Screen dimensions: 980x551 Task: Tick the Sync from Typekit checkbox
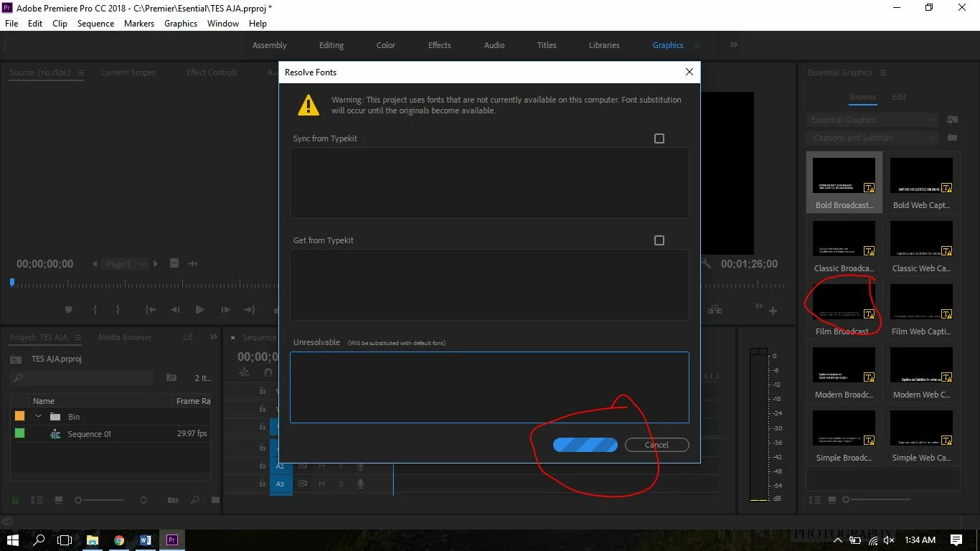click(659, 138)
